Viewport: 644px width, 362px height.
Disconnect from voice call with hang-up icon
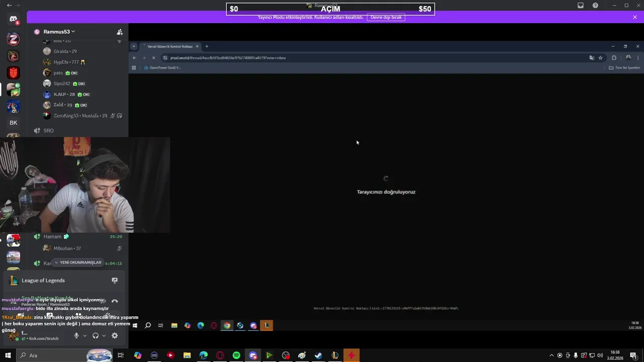(x=115, y=302)
